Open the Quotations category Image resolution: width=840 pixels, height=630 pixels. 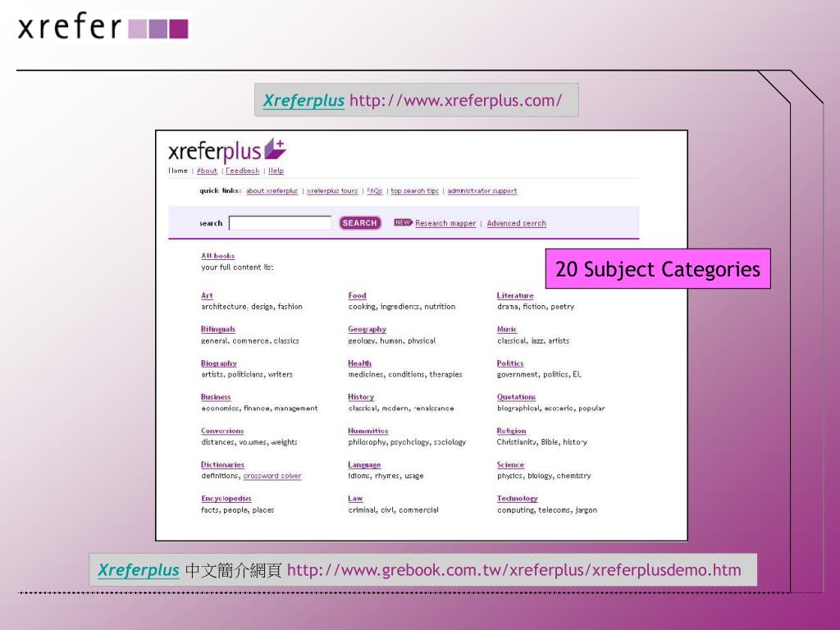point(517,397)
